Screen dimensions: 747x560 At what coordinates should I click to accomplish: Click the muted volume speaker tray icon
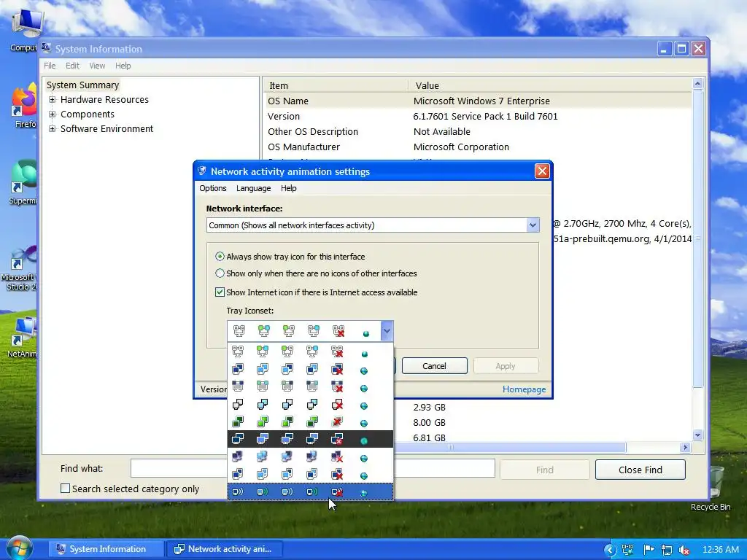point(684,550)
